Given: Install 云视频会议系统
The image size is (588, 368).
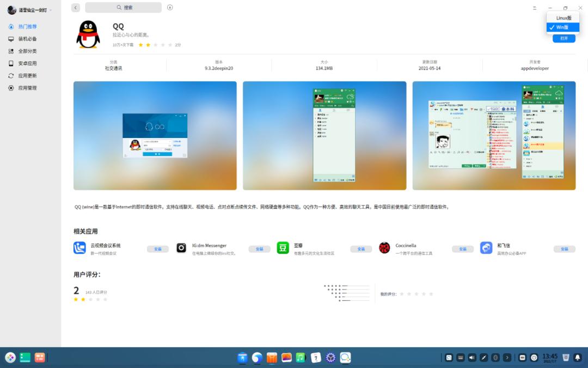Looking at the screenshot, I should tap(158, 249).
